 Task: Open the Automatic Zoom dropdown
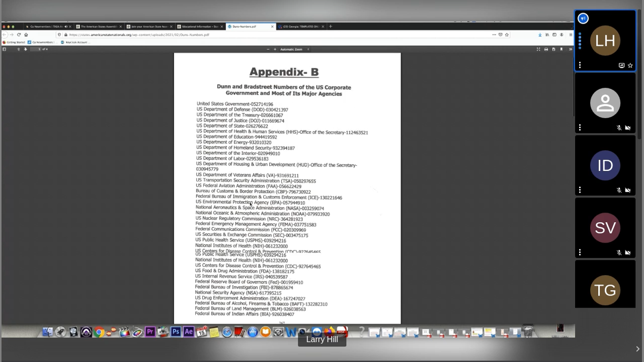click(294, 49)
